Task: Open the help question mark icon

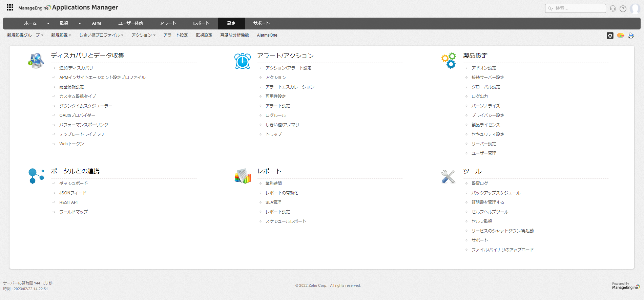Action: pyautogui.click(x=623, y=8)
